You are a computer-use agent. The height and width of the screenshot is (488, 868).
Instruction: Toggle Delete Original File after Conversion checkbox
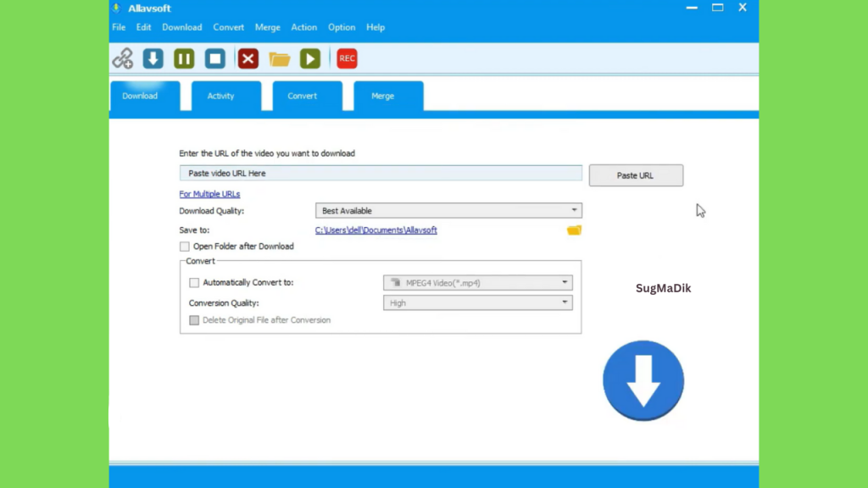(194, 320)
